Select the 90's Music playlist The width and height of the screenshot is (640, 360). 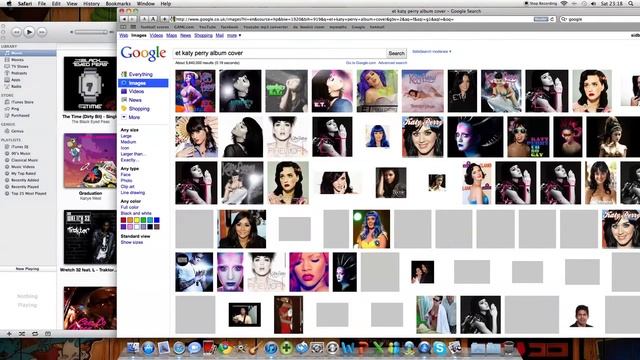click(21, 153)
